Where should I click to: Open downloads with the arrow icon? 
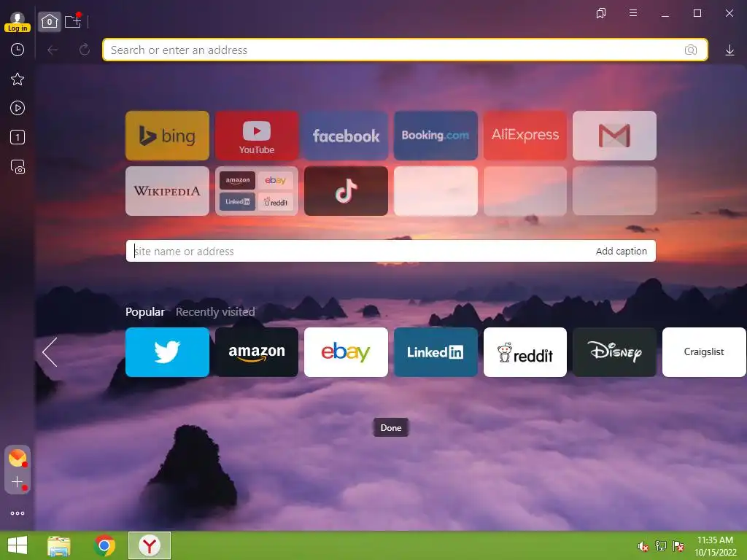729,50
